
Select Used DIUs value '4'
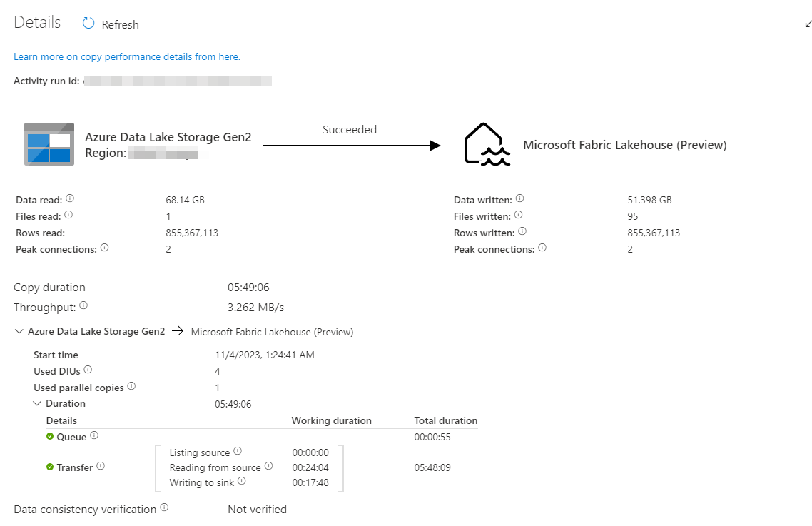click(x=218, y=371)
